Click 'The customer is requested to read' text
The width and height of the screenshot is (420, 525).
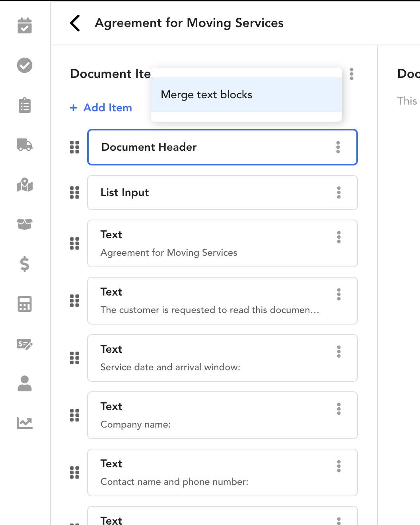210,310
